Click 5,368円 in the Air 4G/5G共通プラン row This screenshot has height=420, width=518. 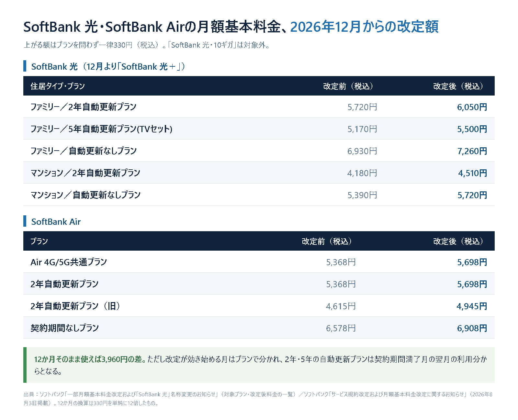pos(341,262)
